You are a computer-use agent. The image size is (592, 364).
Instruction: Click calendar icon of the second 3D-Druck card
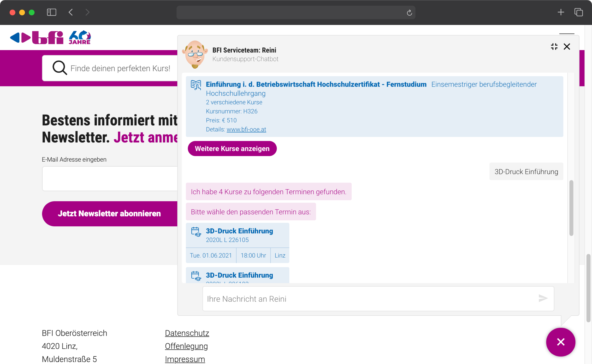(x=196, y=276)
